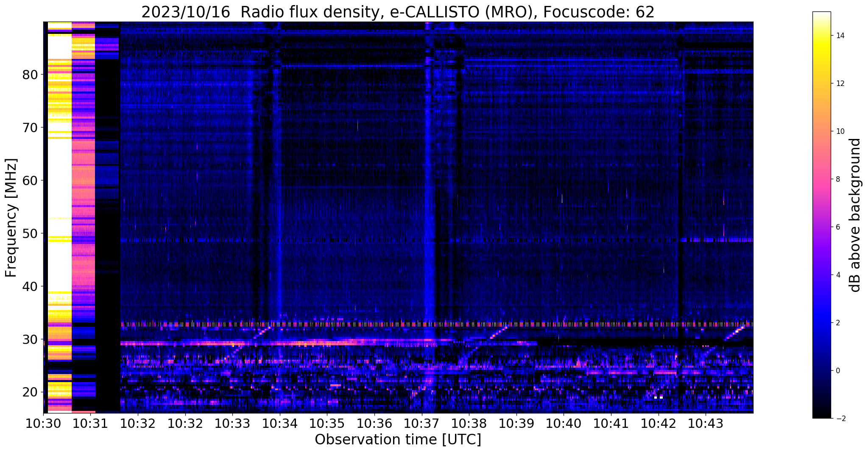Select the 60 tick on the frequency axis
Viewport: 868px width, 452px height.
tap(30, 180)
